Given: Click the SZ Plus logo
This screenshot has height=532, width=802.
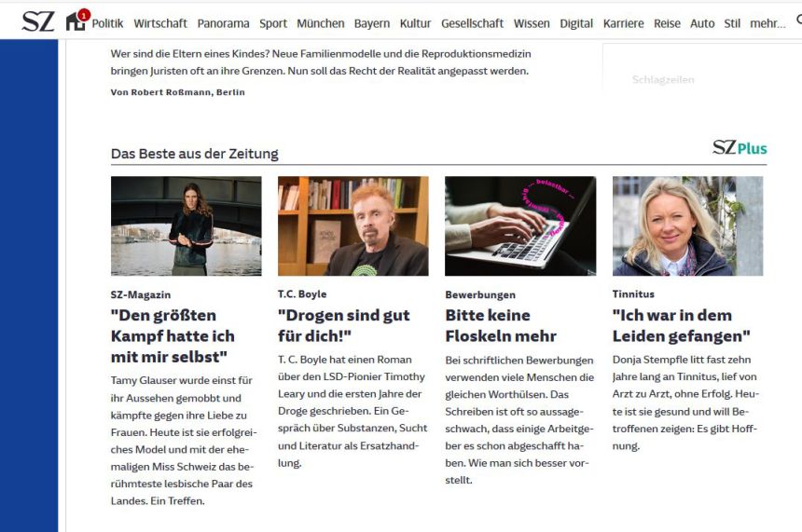Looking at the screenshot, I should [x=740, y=148].
